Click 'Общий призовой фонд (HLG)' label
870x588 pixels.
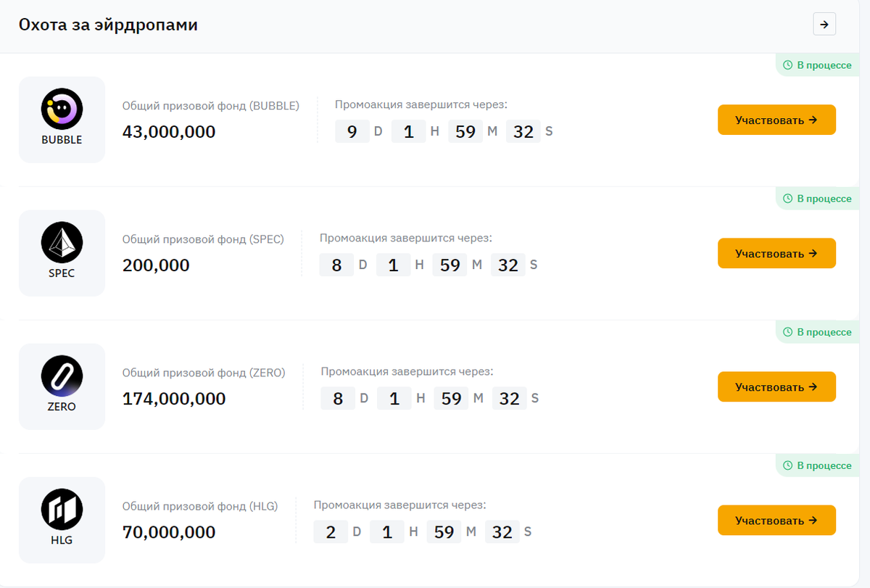(200, 506)
